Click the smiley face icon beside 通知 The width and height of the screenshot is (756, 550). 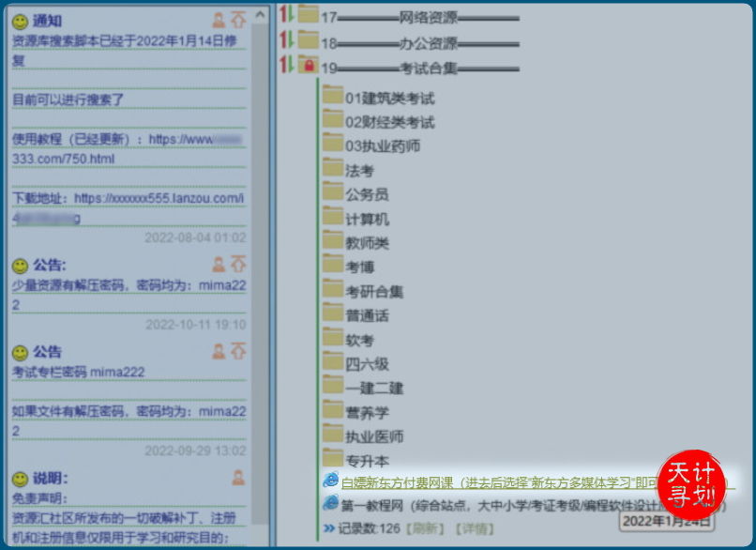click(21, 20)
